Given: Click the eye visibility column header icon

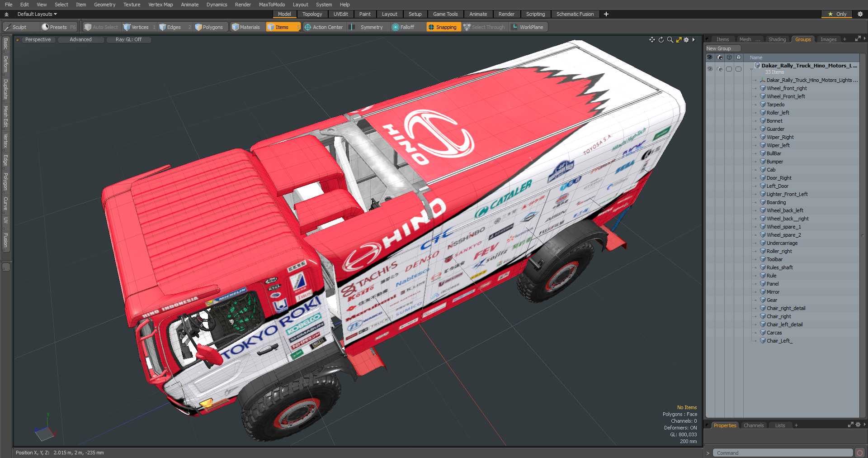Looking at the screenshot, I should coord(710,57).
